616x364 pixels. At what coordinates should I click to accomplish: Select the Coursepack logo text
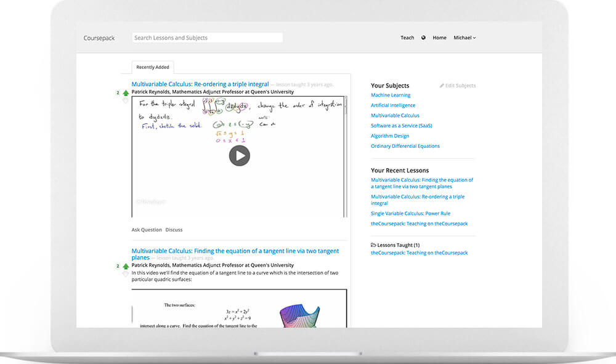[x=99, y=38]
